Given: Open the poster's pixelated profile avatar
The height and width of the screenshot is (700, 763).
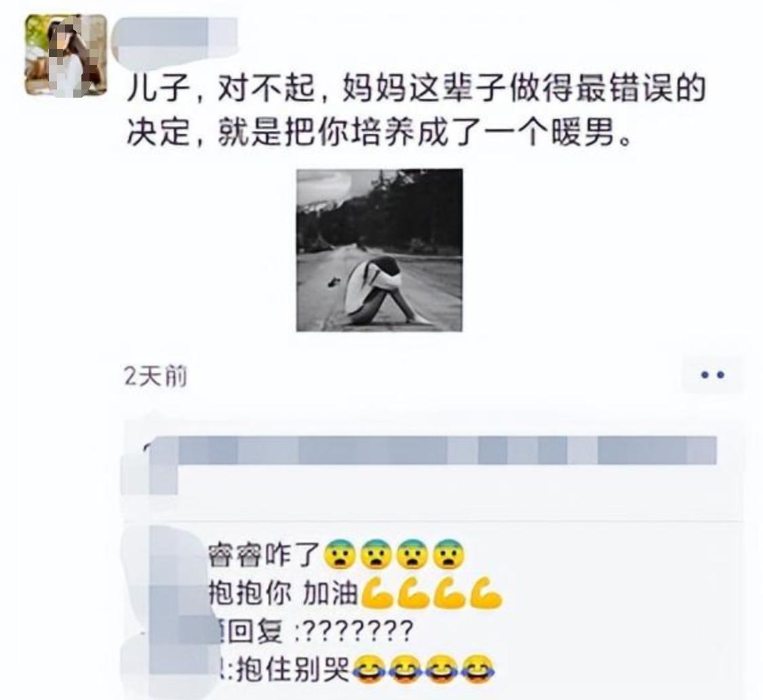Looking at the screenshot, I should [66, 55].
